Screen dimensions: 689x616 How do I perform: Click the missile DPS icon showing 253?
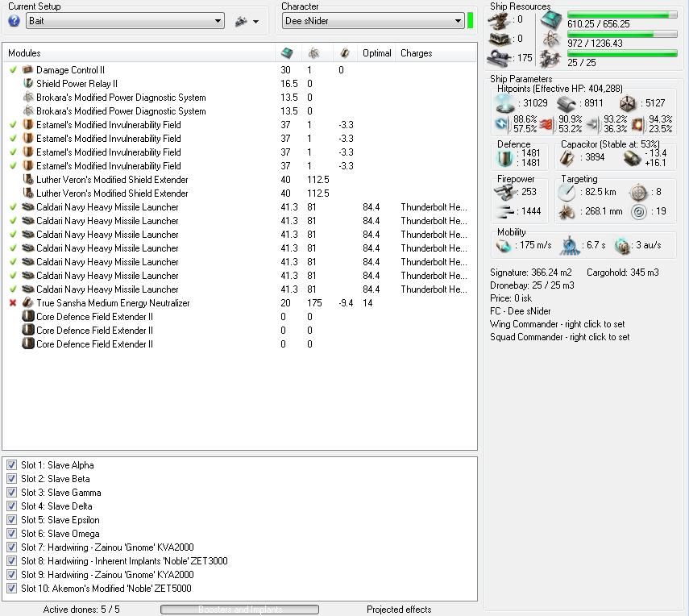pyautogui.click(x=504, y=192)
